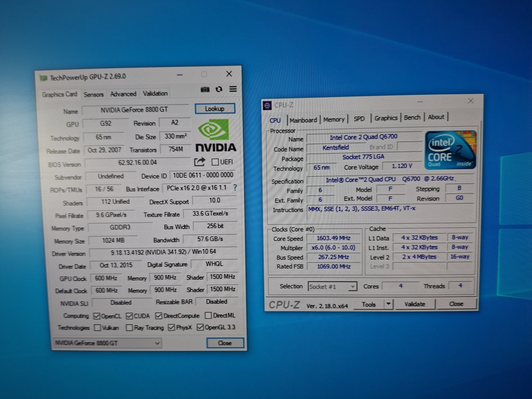Click the Memory Size field 1024 MB
Viewport: 532px width, 399px height.
point(113,241)
